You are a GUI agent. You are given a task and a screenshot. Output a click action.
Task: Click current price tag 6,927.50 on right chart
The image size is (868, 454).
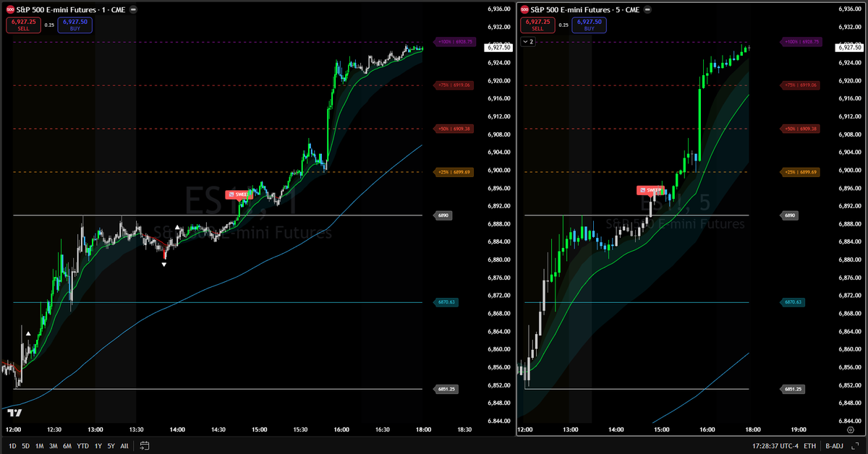(x=849, y=47)
